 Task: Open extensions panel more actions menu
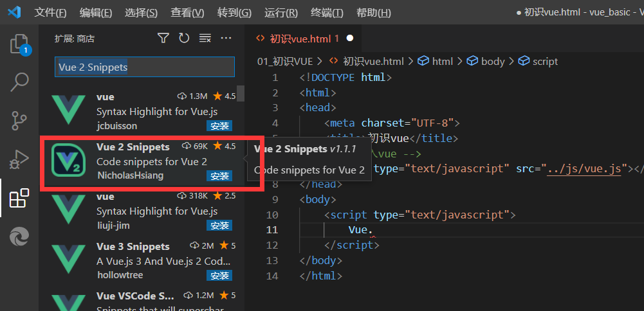click(226, 39)
